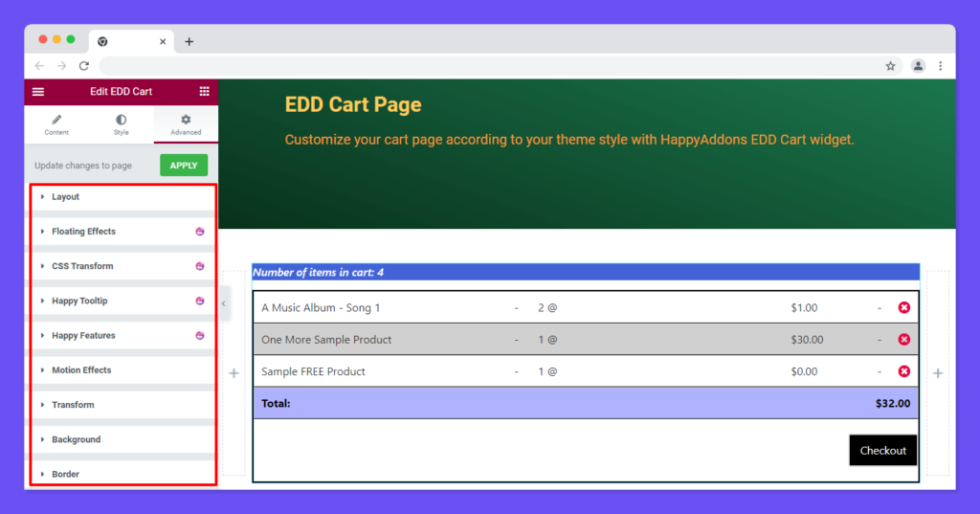Select the active browser tab

(131, 41)
